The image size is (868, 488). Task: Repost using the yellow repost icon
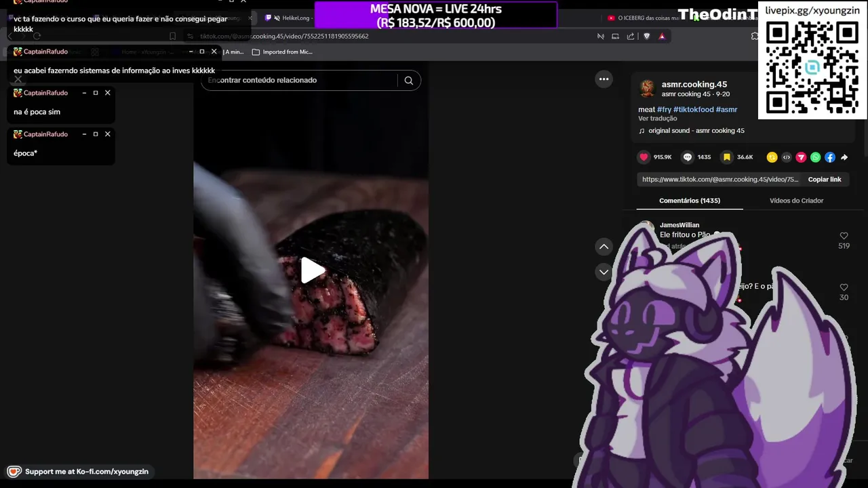point(772,157)
